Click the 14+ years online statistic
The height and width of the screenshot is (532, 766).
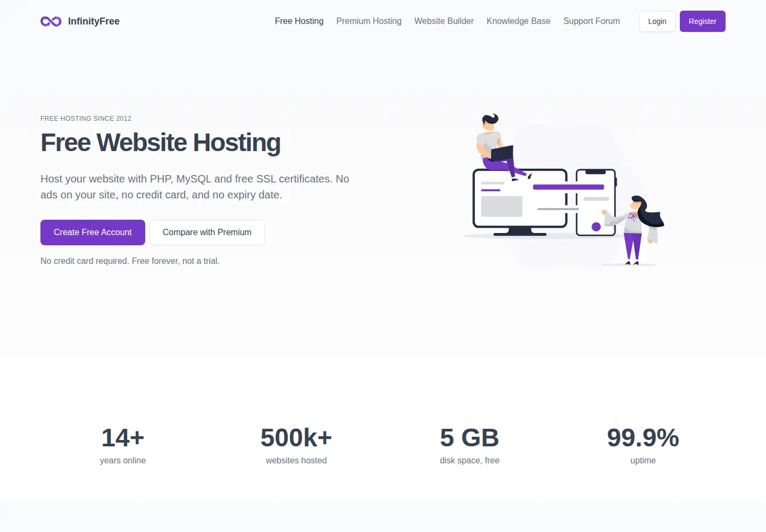click(123, 445)
